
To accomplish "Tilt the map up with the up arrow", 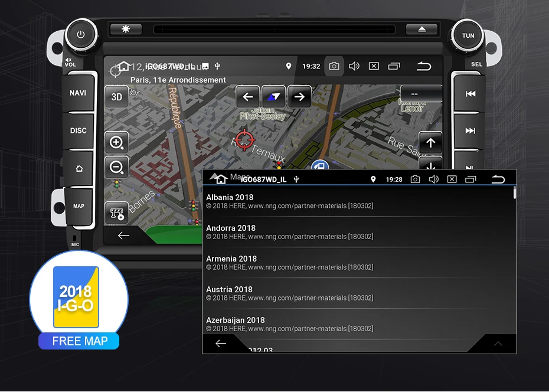I will coord(431,142).
